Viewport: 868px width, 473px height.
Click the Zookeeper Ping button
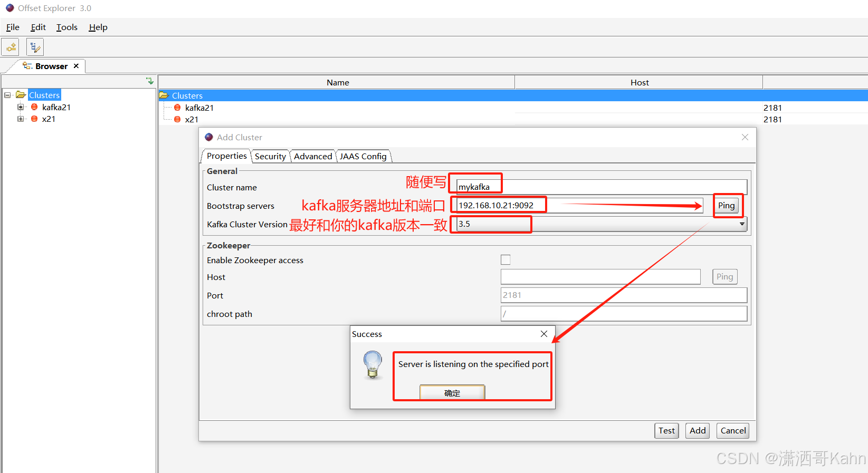pyautogui.click(x=724, y=277)
